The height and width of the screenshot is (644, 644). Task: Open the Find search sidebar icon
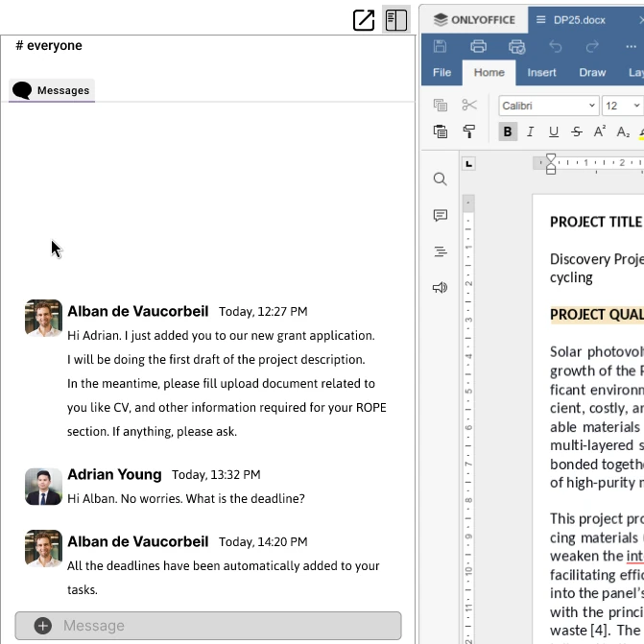pyautogui.click(x=440, y=179)
